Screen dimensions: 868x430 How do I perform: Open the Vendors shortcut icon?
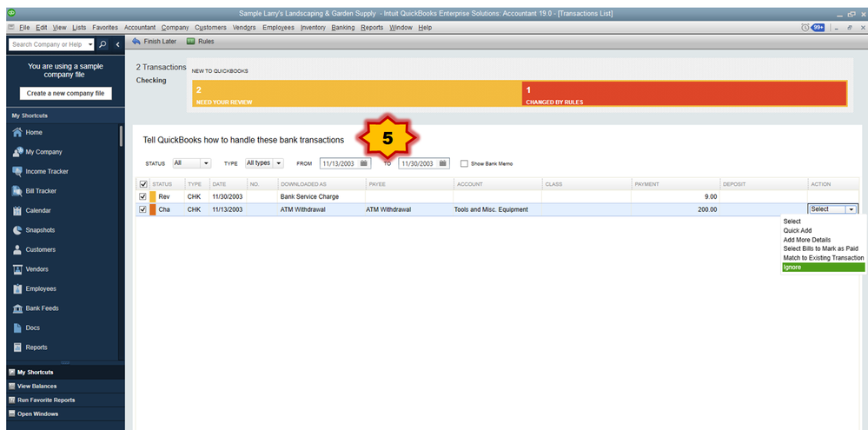(17, 269)
